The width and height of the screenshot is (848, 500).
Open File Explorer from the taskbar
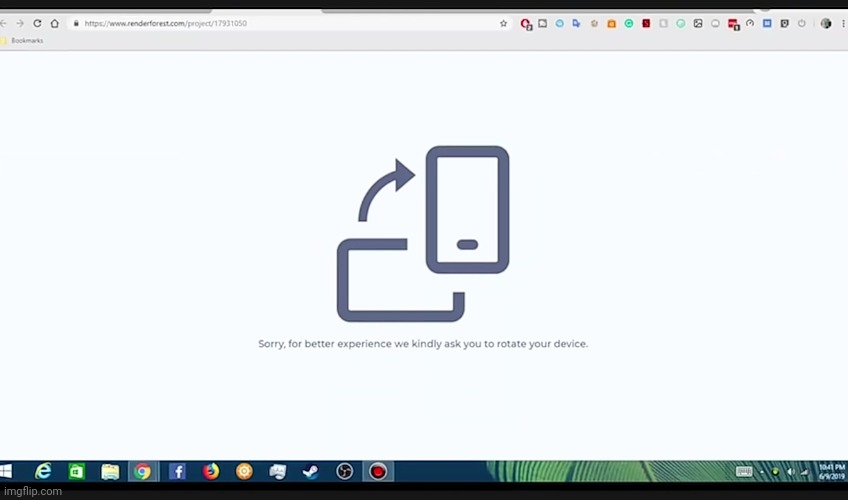coord(110,471)
